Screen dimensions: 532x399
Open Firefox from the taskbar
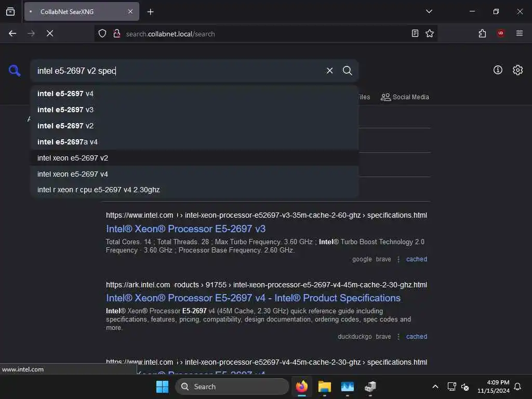point(302,387)
